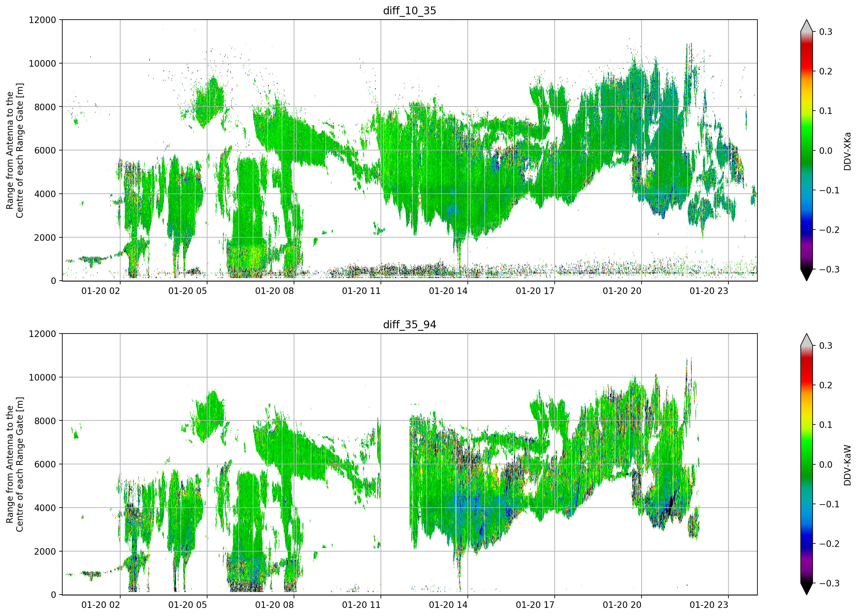Click the −0.3 tick on DDV-KaW colorbar
Screen dimensions: 858x616
click(830, 584)
